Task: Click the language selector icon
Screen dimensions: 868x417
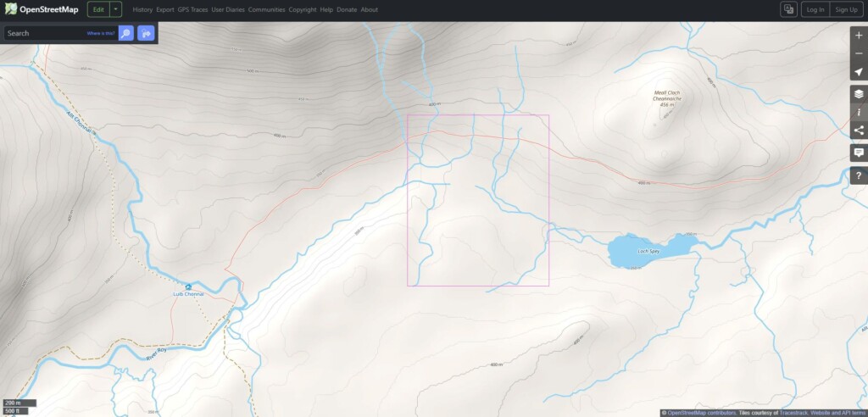Action: point(788,9)
